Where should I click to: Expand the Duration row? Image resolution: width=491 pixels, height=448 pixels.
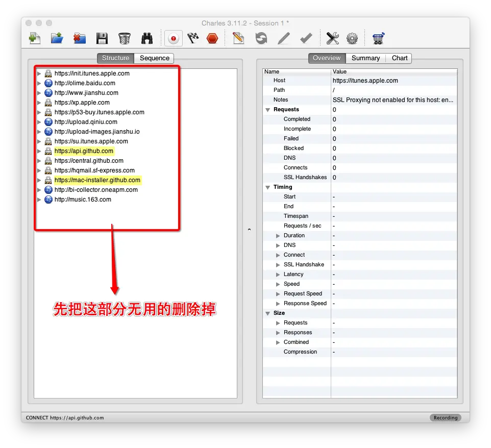278,236
